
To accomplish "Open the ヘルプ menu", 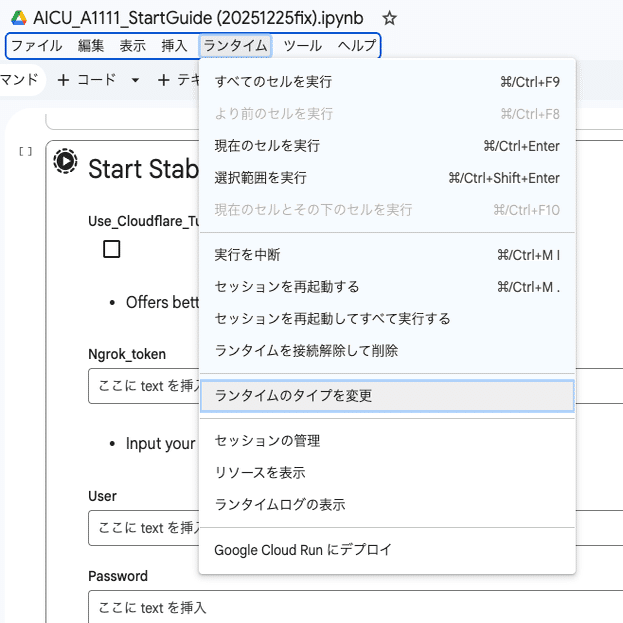I will [x=357, y=46].
